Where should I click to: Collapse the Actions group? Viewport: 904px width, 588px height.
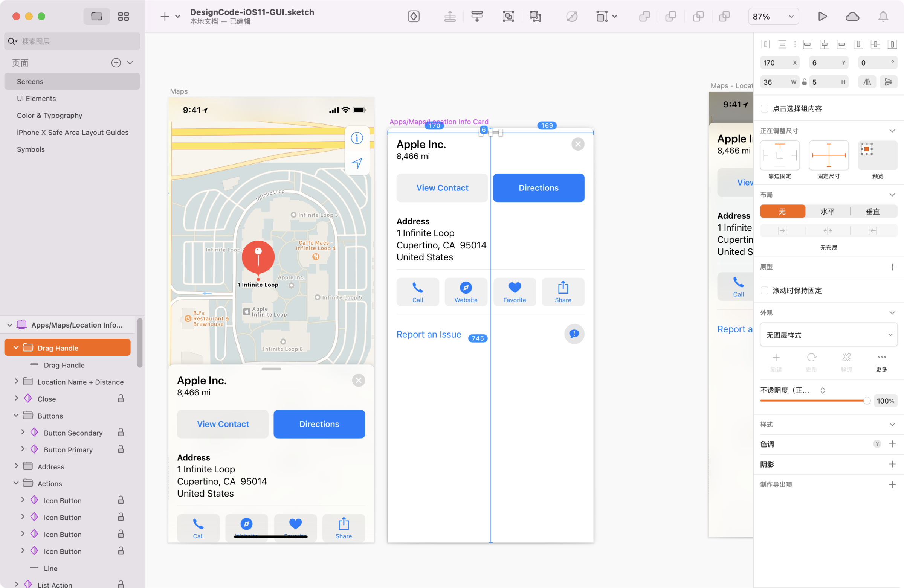point(16,483)
